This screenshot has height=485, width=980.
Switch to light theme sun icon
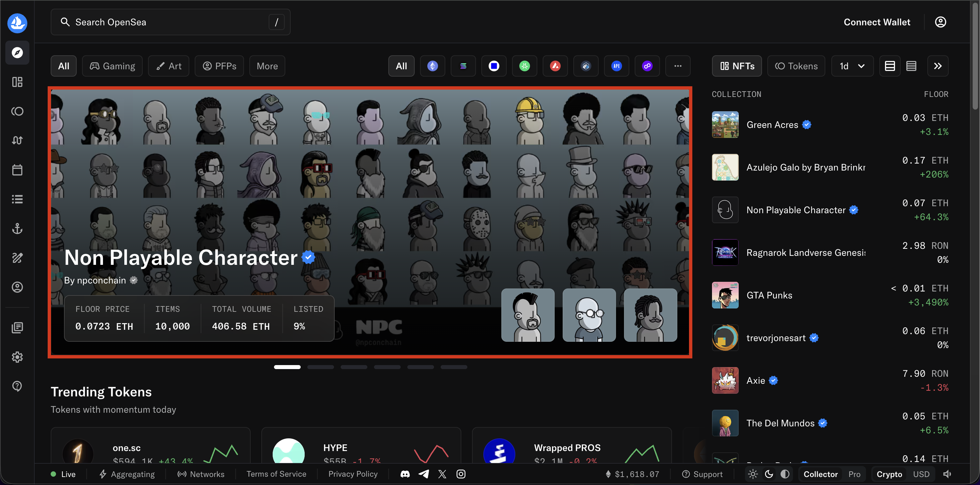click(x=753, y=474)
